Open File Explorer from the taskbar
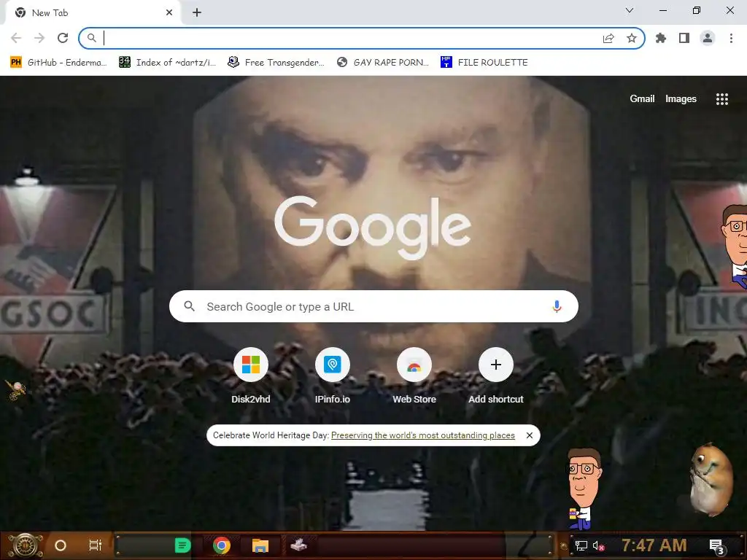747x560 pixels. [260, 545]
